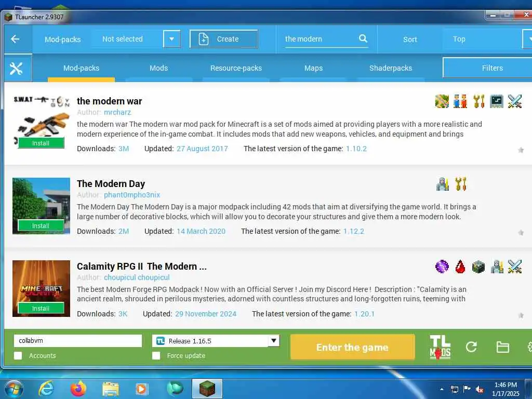The width and height of the screenshot is (532, 399).
Task: Select wrench tools category icon on the modern war
Action: [x=478, y=101]
